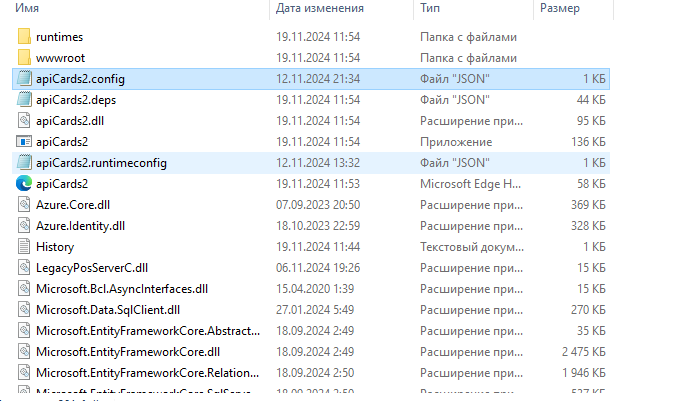
Task: Select the apiCards2.runtimeconfig file name
Action: [102, 163]
